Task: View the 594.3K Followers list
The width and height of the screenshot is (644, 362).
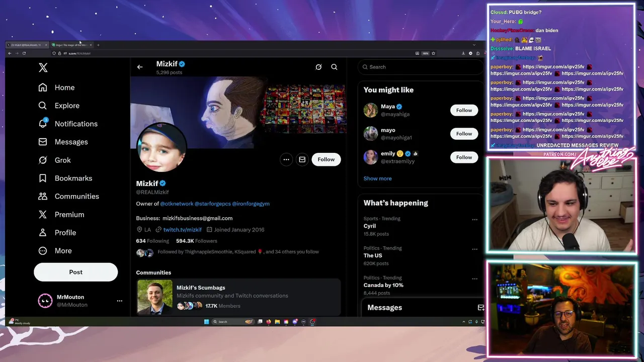Action: [197, 241]
